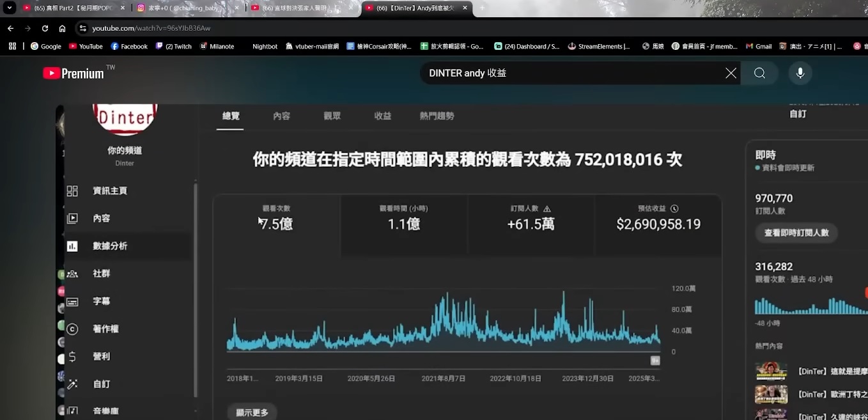
Task: Open the 自訂 date range dropdown
Action: pos(798,114)
